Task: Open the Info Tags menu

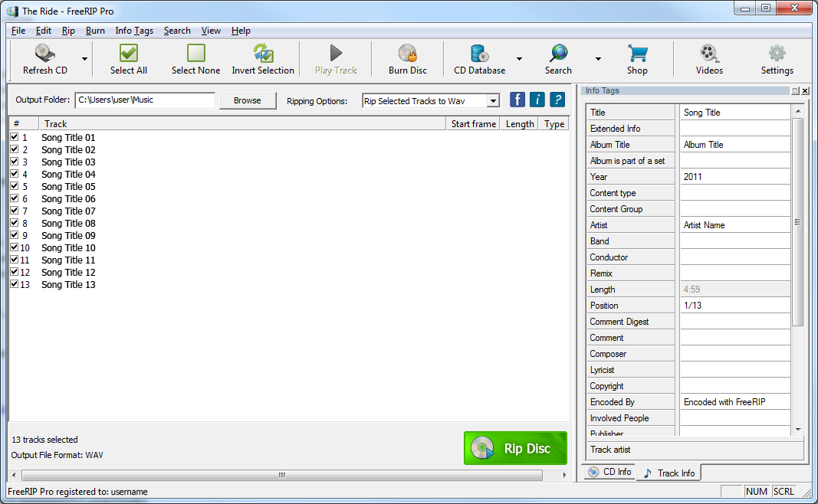Action: click(134, 31)
